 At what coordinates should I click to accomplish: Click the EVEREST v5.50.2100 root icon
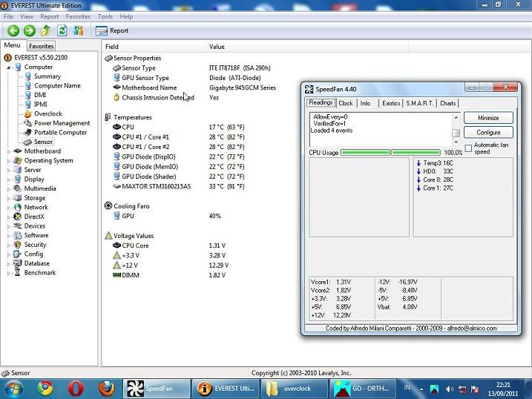point(7,58)
